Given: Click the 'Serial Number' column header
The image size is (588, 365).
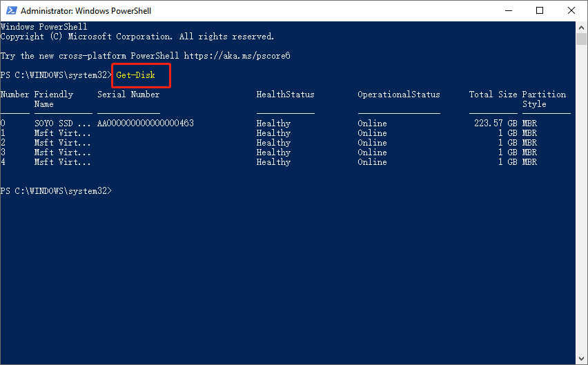Looking at the screenshot, I should tap(128, 95).
